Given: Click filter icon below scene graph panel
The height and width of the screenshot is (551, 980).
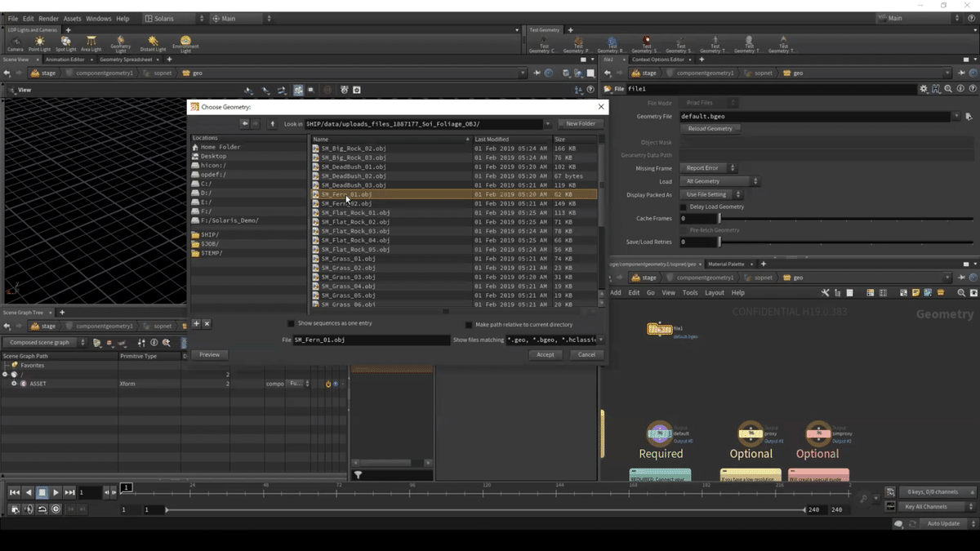Looking at the screenshot, I should coord(358,474).
